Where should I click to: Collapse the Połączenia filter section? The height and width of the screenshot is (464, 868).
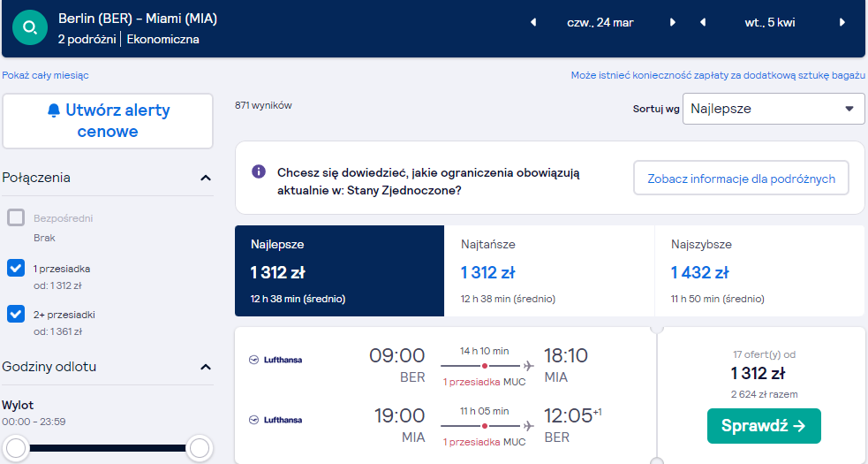tap(206, 178)
